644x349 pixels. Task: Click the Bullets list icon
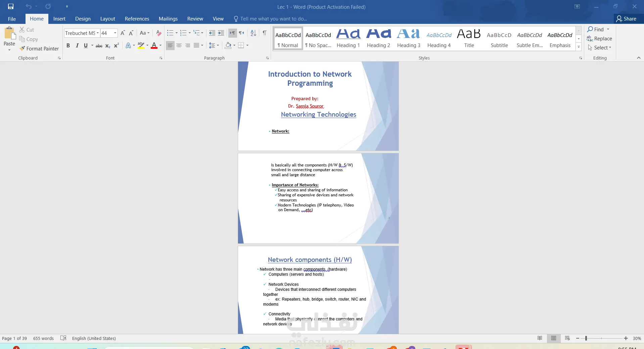170,33
